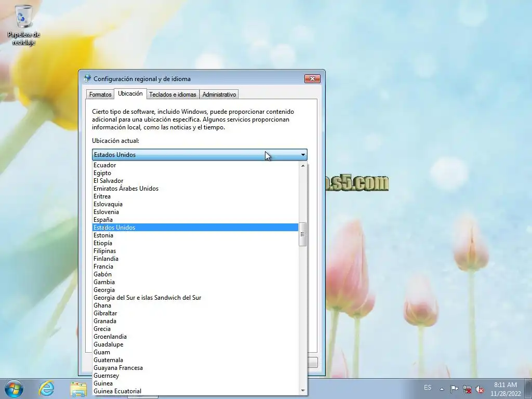Close Configuración regional y de idioma dialog
This screenshot has width=532, height=399.
click(312, 79)
